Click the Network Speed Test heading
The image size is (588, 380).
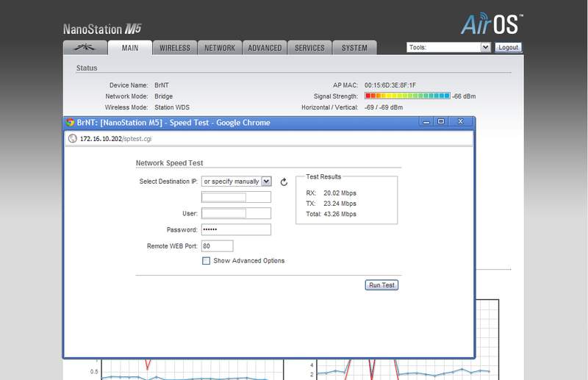coord(169,163)
